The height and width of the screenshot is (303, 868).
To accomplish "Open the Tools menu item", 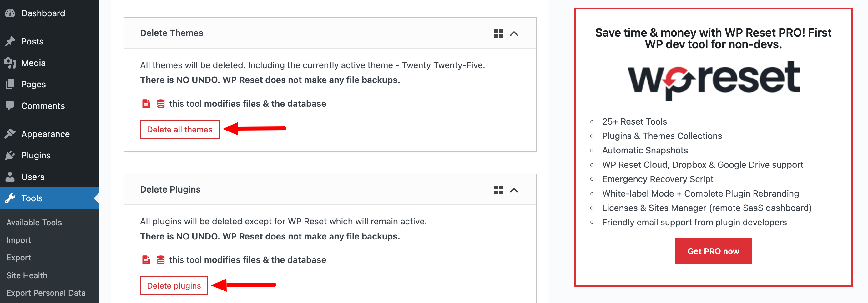I will (x=32, y=198).
